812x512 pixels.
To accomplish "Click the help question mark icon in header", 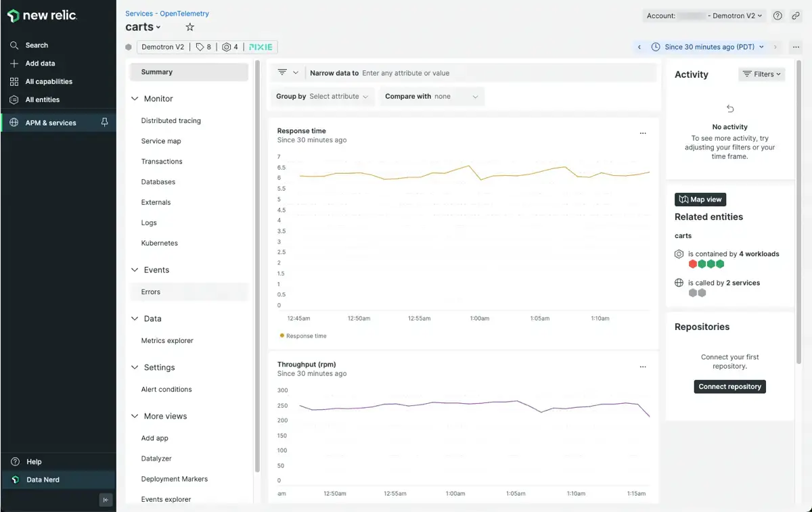I will (x=778, y=16).
